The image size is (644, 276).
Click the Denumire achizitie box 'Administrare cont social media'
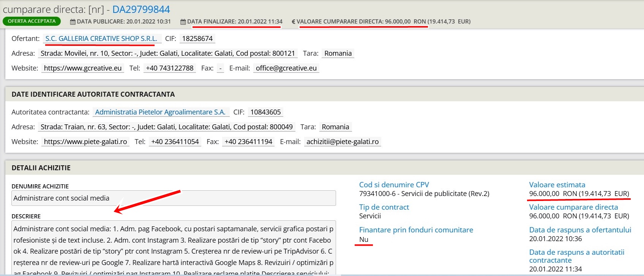[173, 198]
